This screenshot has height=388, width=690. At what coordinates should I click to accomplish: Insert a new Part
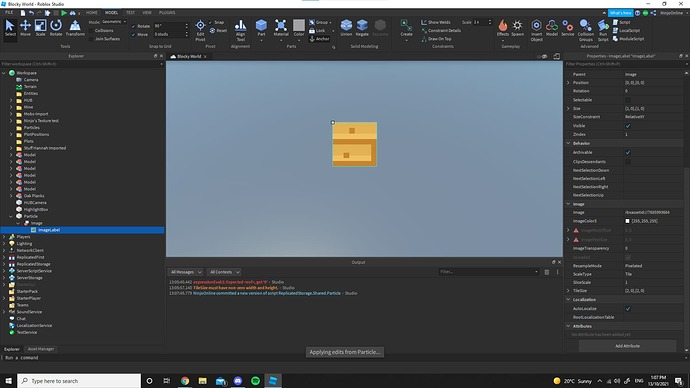(x=261, y=28)
